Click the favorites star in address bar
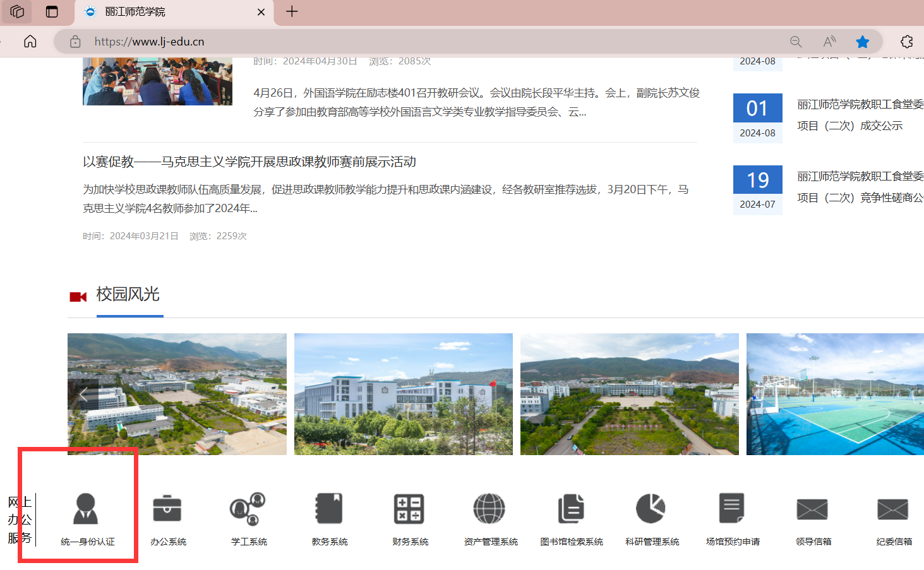 [862, 42]
